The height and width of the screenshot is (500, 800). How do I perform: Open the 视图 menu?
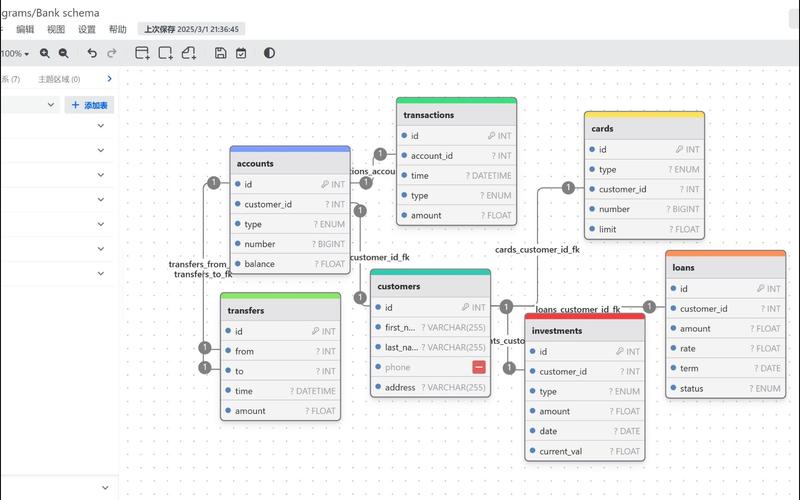point(56,29)
